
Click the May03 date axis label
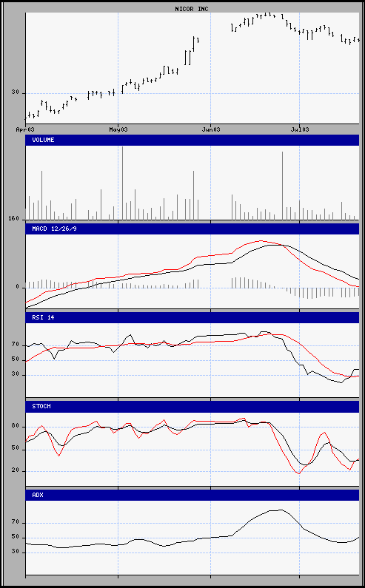point(118,129)
